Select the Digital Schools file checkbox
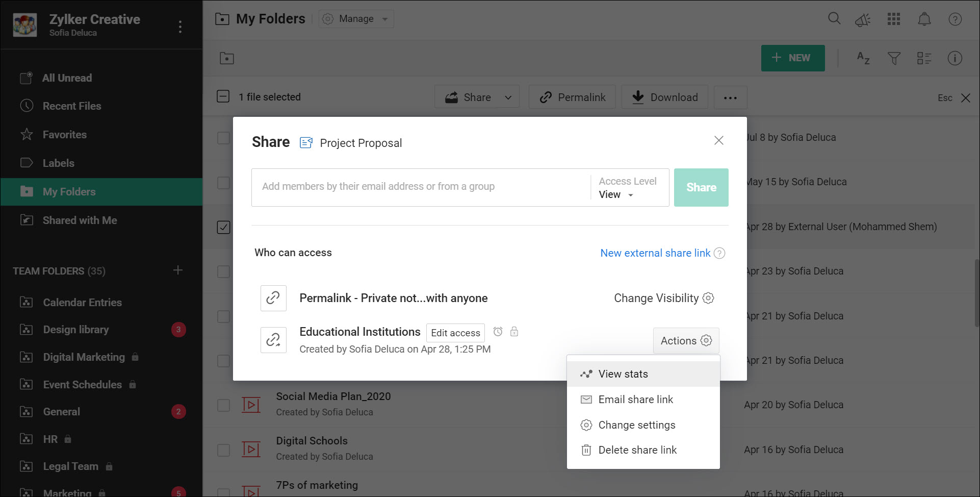The height and width of the screenshot is (497, 980). pos(223,450)
